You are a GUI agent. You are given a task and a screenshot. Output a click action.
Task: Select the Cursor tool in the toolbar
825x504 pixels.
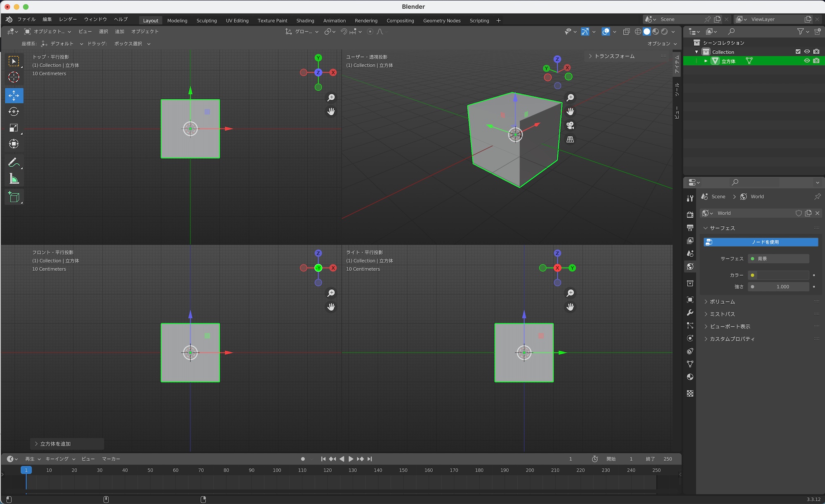14,77
